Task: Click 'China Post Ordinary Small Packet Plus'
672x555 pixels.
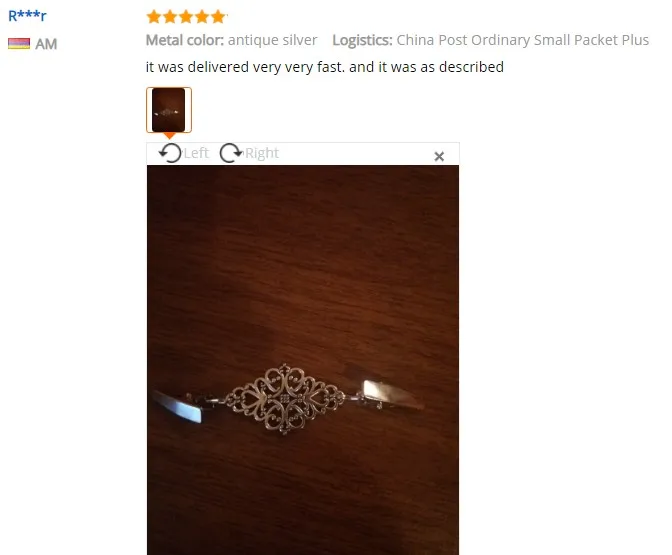Action: pos(522,40)
